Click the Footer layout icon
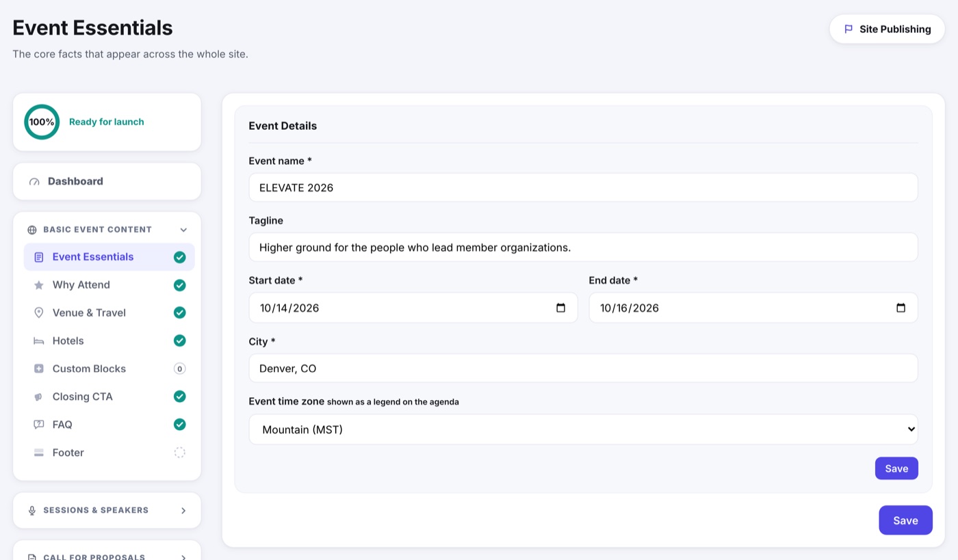This screenshot has height=560, width=958. coord(39,453)
